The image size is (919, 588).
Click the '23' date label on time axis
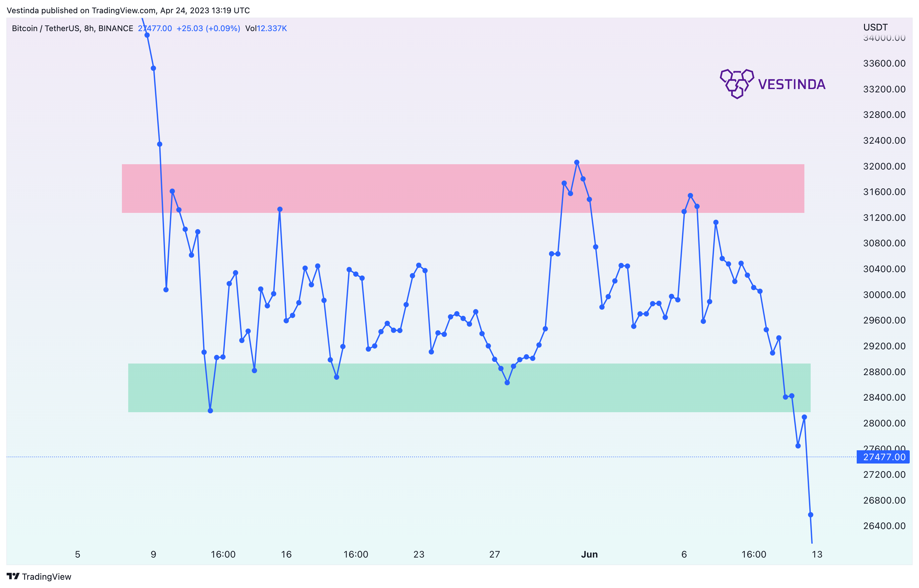click(x=419, y=555)
